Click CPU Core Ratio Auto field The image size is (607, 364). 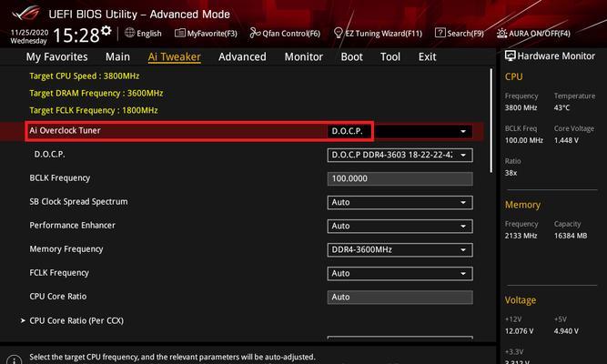pos(400,297)
